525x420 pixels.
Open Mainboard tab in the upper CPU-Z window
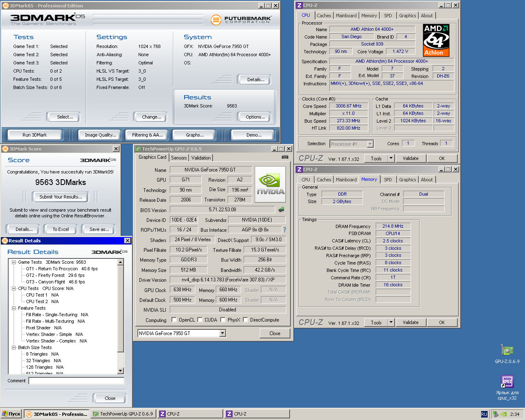pos(346,16)
